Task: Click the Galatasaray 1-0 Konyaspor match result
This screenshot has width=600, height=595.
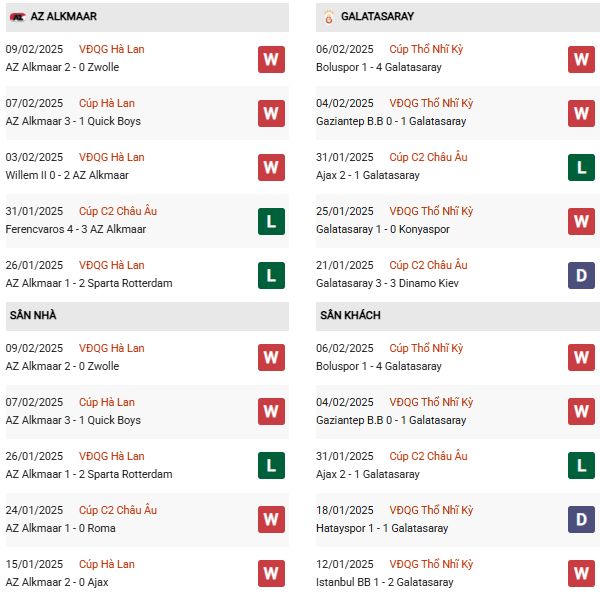Action: tap(383, 229)
